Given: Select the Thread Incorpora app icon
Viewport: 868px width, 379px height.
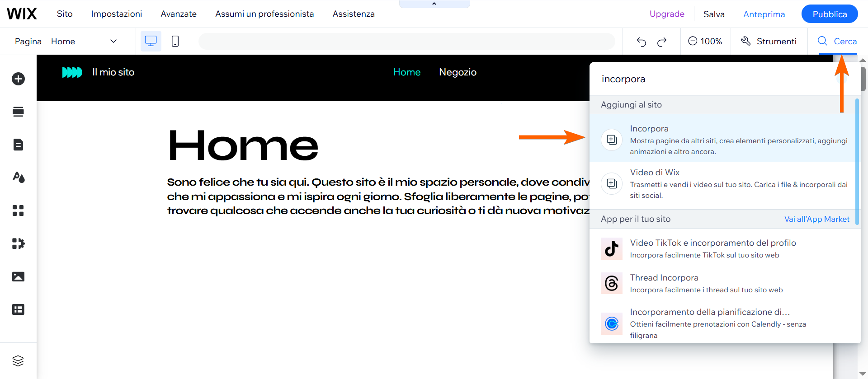Looking at the screenshot, I should [x=612, y=283].
